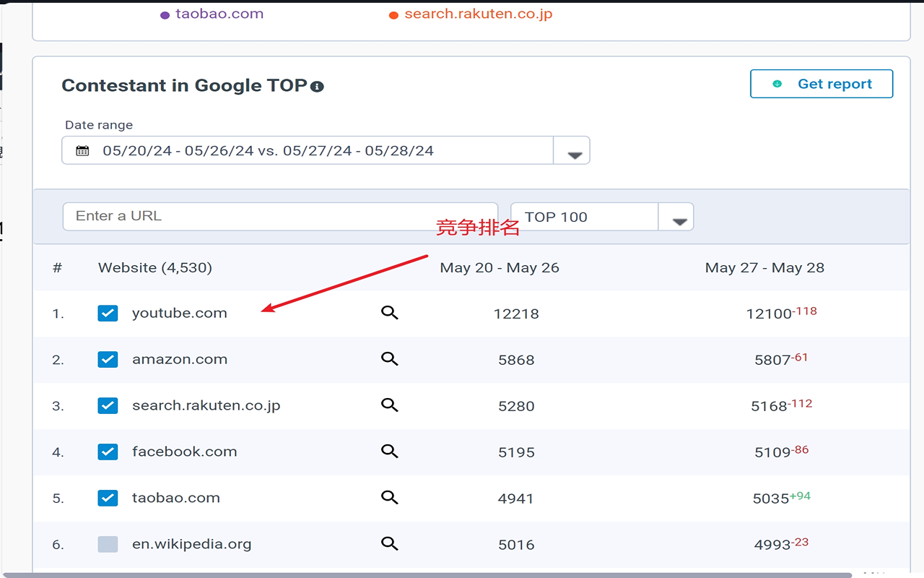Click the magnifier icon for en.wikipedia.org
Viewport: 924px width, 578px height.
(x=390, y=544)
